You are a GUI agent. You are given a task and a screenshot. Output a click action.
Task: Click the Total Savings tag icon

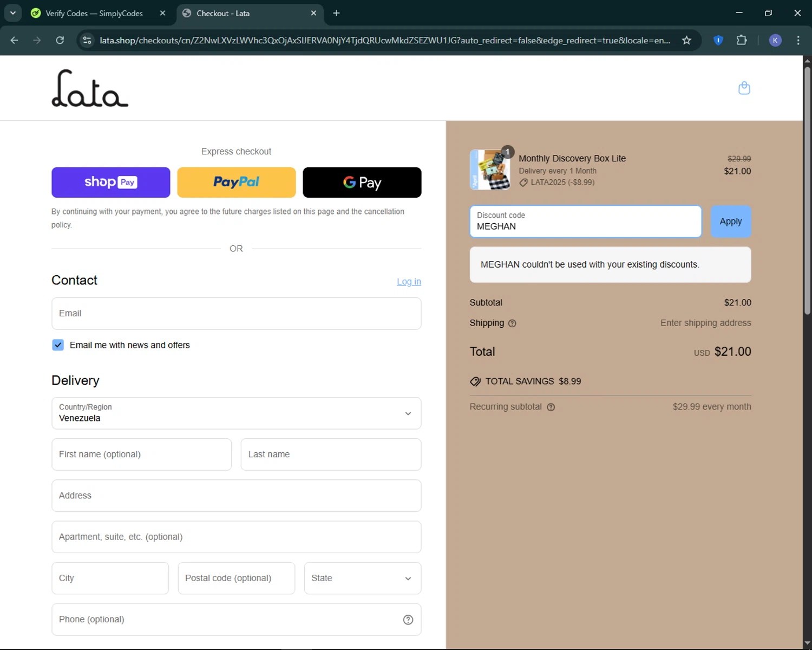click(475, 381)
